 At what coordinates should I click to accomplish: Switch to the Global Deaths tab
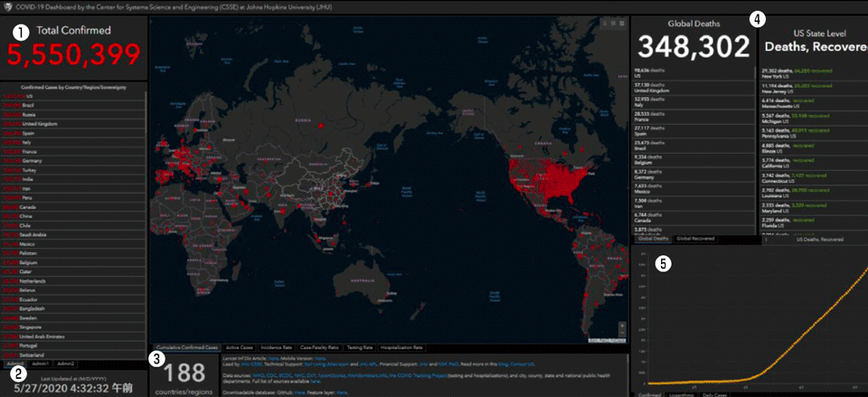point(654,239)
